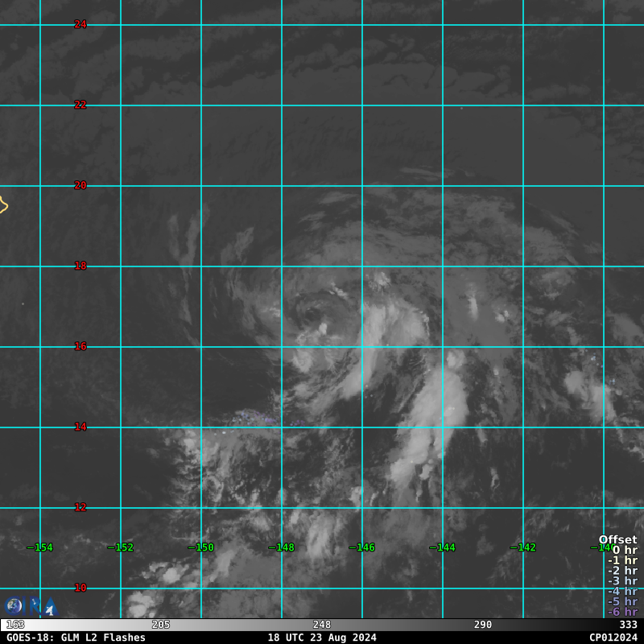Click the longitude -154 grid label
This screenshot has height=644, width=644.
click(39, 547)
